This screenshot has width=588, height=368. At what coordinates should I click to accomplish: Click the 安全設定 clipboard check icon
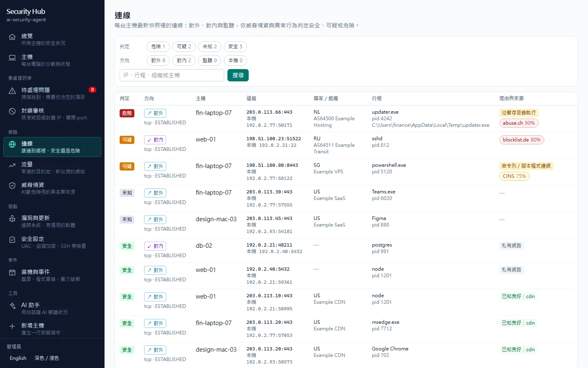pos(12,240)
